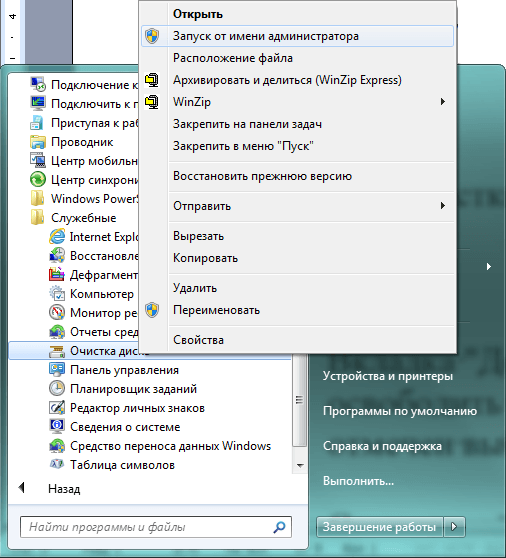The height and width of the screenshot is (558, 506).
Task: Click the Служебные folder icon
Action: coord(38,217)
